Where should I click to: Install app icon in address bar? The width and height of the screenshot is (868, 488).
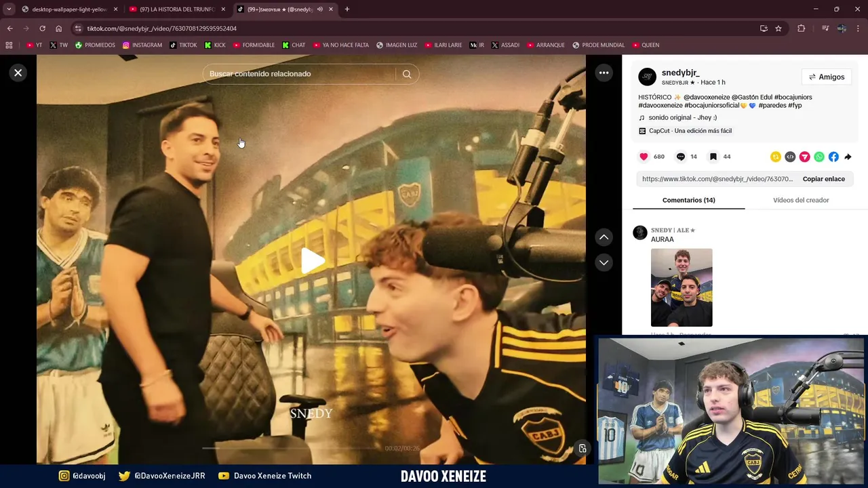pyautogui.click(x=764, y=28)
